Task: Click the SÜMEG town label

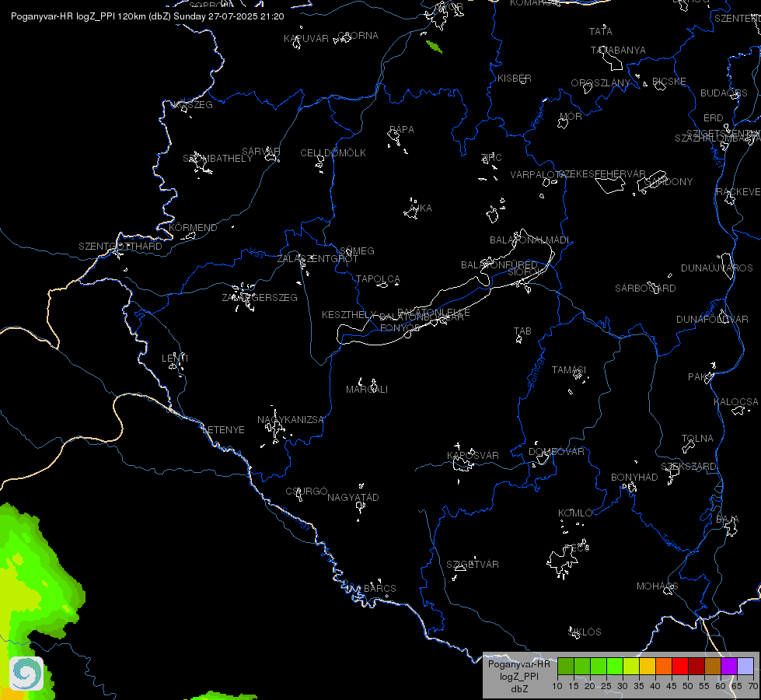Action: coord(358,251)
